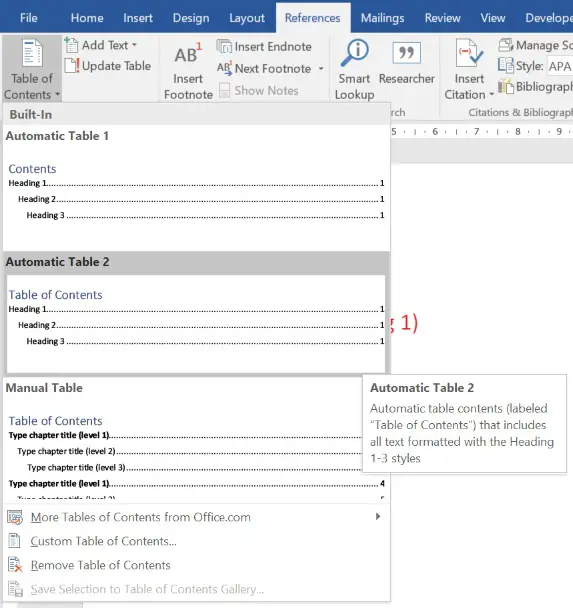Expand the Insert Citation dropdown
Viewport: 573px width, 608px height.
tap(492, 95)
